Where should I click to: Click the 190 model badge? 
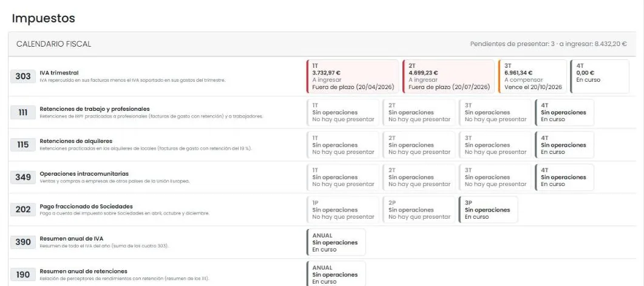pyautogui.click(x=23, y=274)
